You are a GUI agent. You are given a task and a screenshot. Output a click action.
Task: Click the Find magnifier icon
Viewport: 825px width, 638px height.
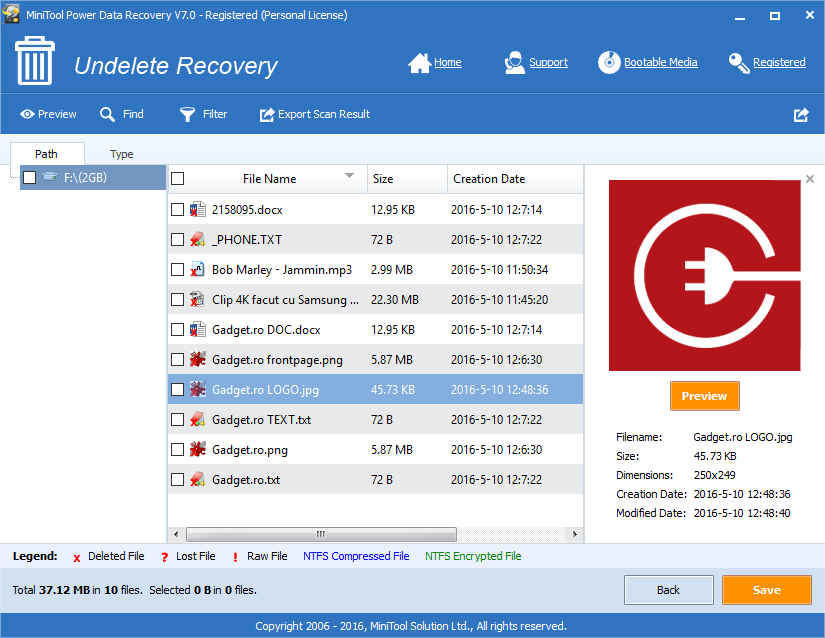coord(108,115)
